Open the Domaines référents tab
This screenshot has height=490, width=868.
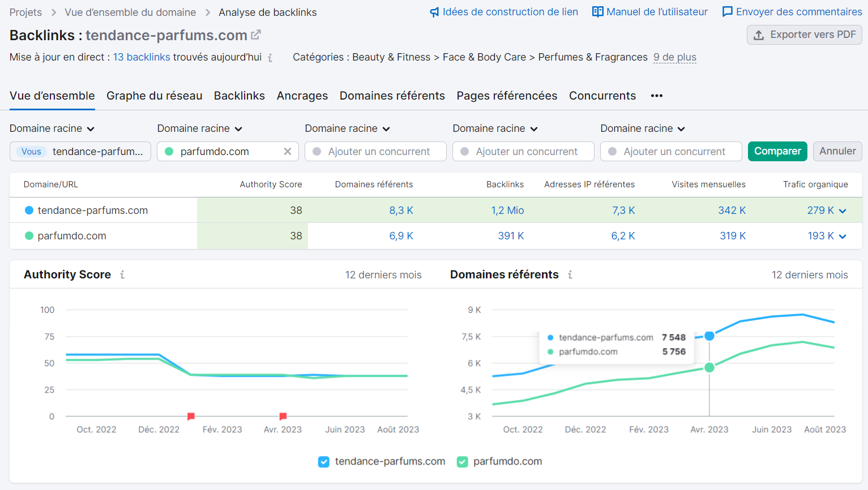pyautogui.click(x=392, y=96)
